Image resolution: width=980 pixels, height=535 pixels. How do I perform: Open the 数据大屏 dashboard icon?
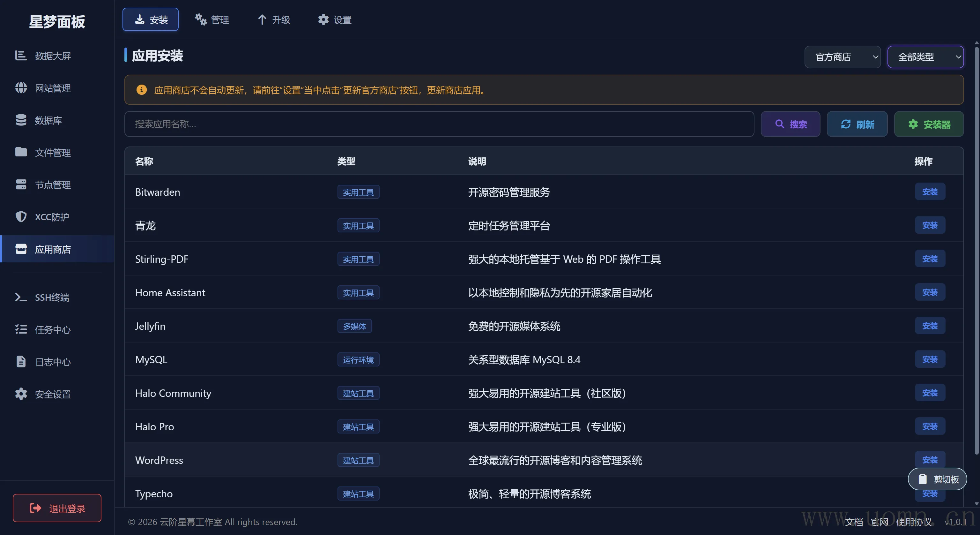click(21, 56)
